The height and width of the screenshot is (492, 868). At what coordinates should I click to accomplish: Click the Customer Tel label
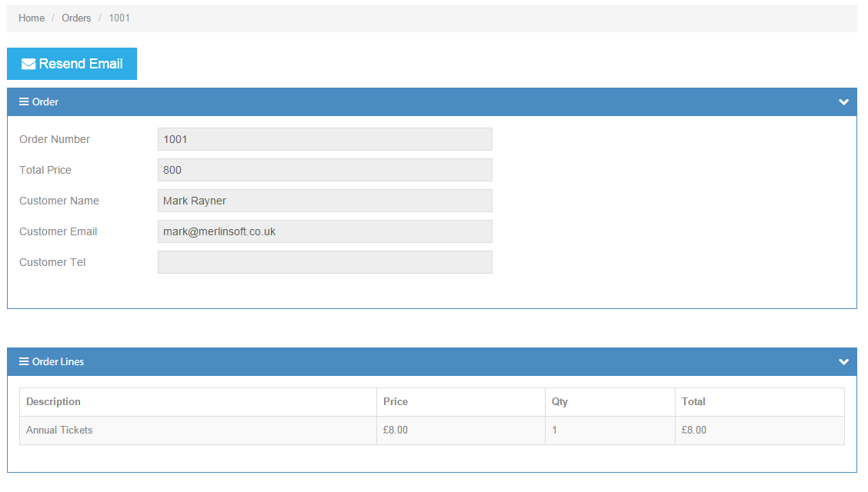click(x=52, y=262)
